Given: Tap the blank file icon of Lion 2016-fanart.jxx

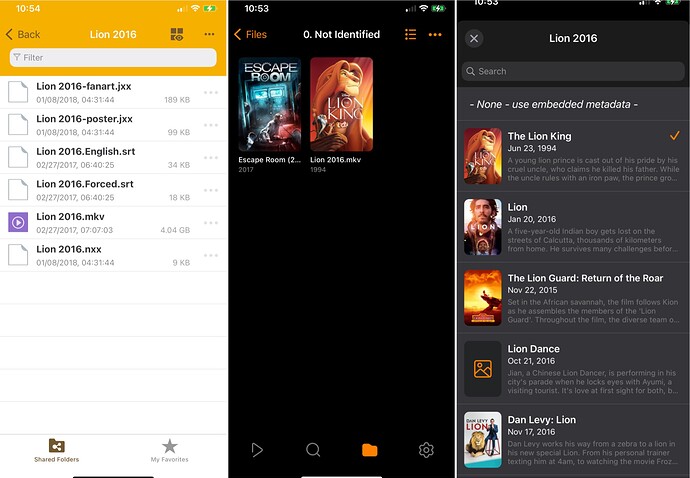Looking at the screenshot, I should (x=18, y=92).
